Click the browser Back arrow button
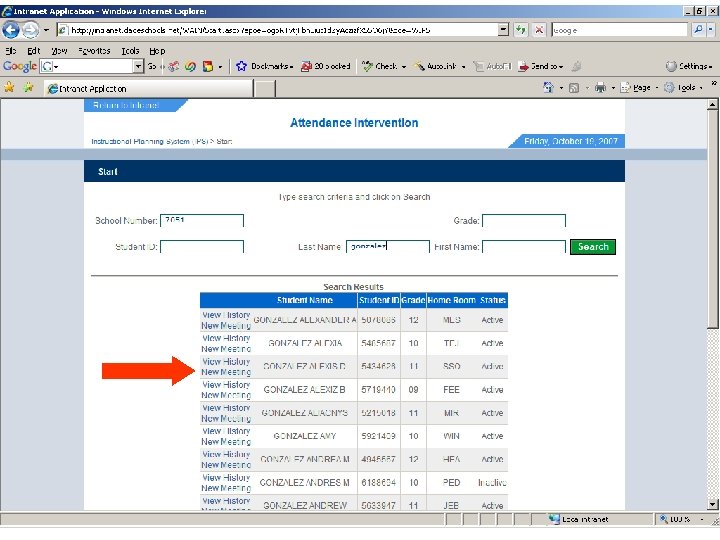Viewport: 720px width, 540px height. click(x=11, y=30)
